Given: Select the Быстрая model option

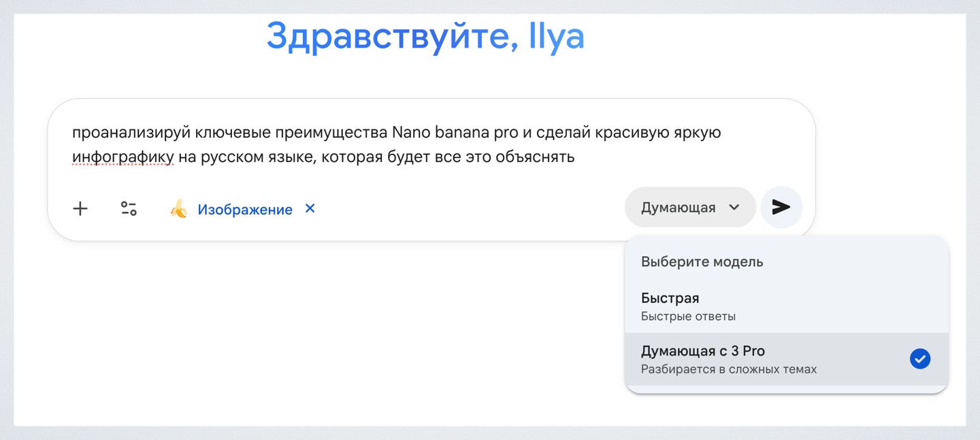Looking at the screenshot, I should (x=670, y=298).
